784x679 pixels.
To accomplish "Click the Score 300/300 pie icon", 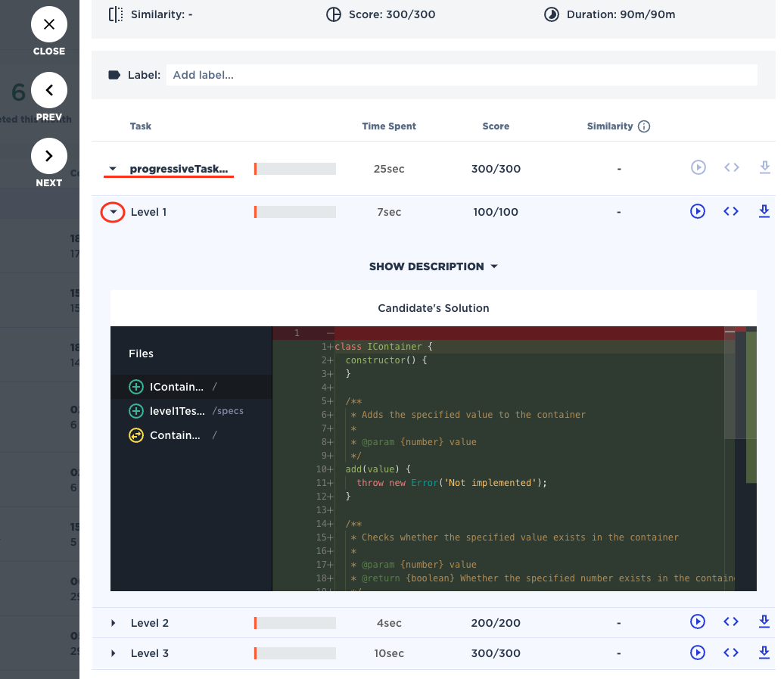I will click(x=334, y=14).
